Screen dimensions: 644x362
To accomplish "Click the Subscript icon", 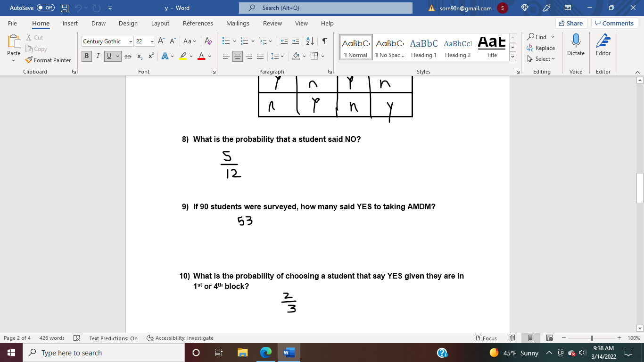I will 139,56.
